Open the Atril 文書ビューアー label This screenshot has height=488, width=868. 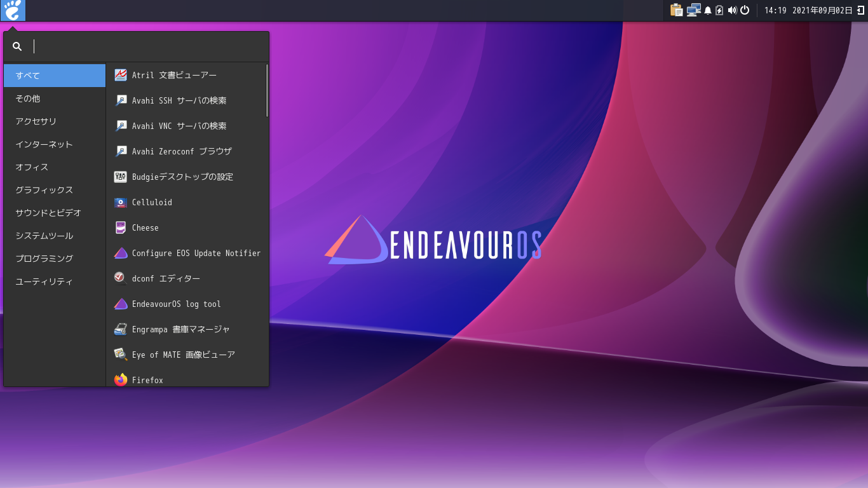[174, 75]
